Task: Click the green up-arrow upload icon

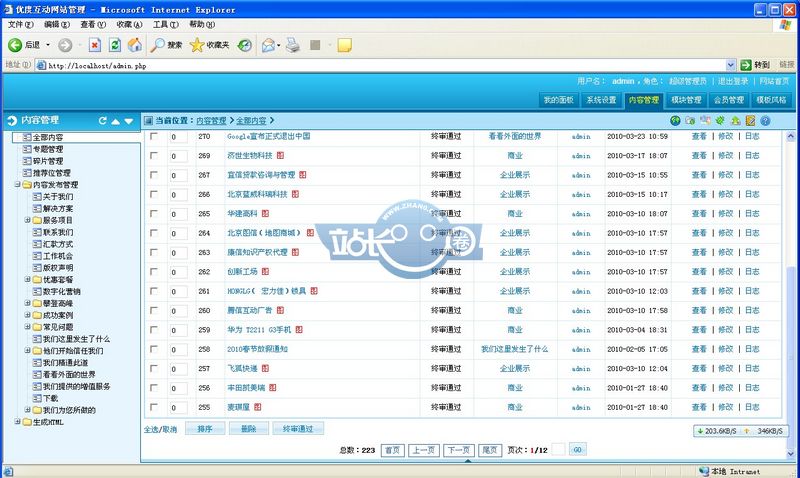Action: pos(735,121)
